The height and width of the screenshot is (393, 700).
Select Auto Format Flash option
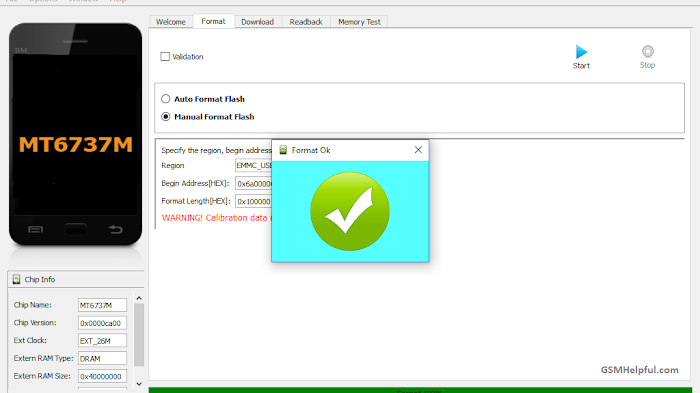pyautogui.click(x=166, y=99)
